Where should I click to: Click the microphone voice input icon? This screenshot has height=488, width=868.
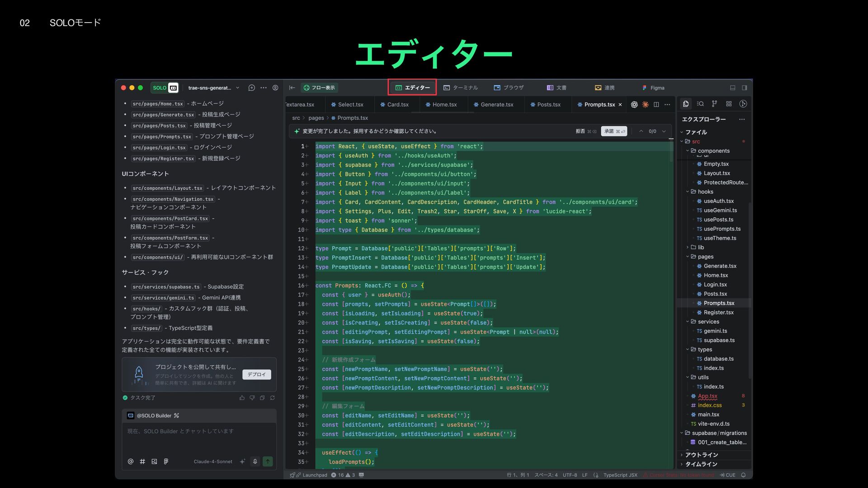[255, 461]
